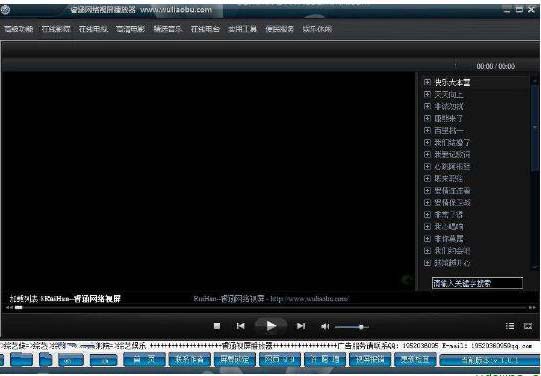Click the current version v1.1.1 button
The image size is (541, 376).
click(x=490, y=360)
